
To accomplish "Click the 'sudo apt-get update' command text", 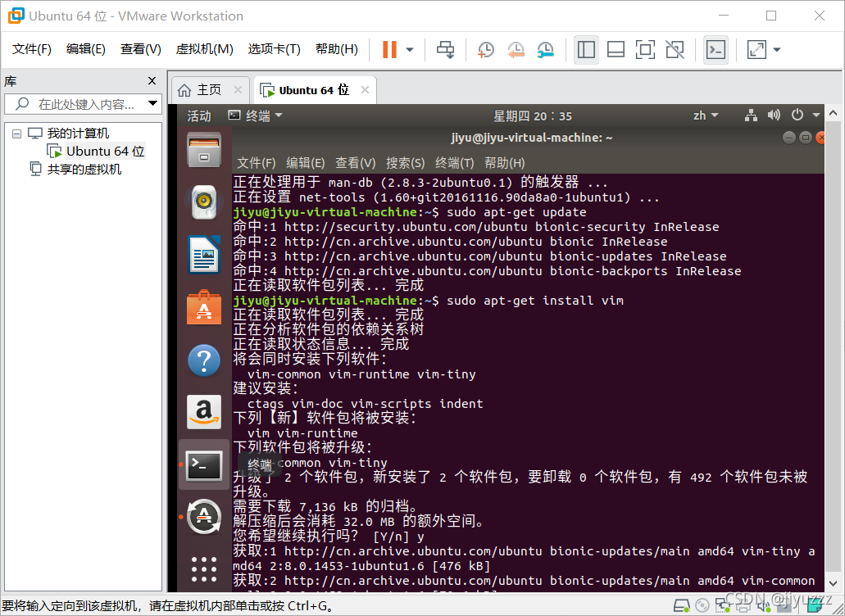I will 516,212.
